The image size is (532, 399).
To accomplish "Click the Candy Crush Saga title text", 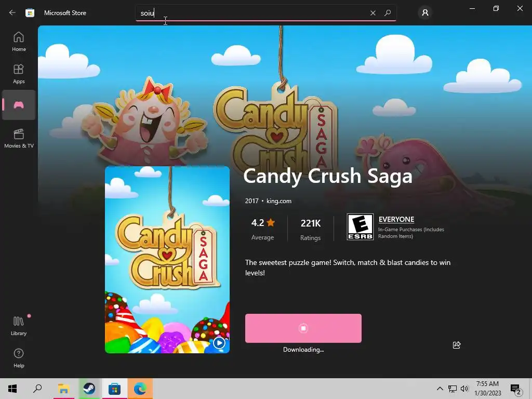I will tap(328, 176).
